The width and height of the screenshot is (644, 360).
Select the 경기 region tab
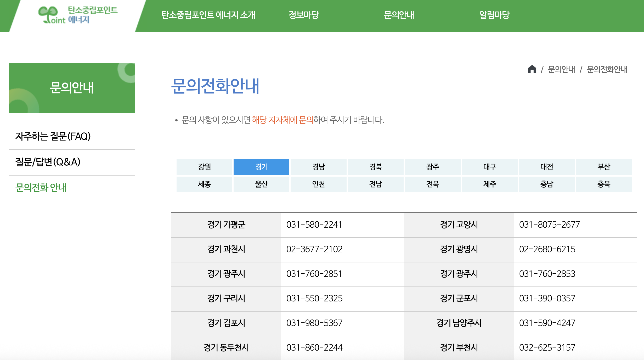click(x=261, y=167)
